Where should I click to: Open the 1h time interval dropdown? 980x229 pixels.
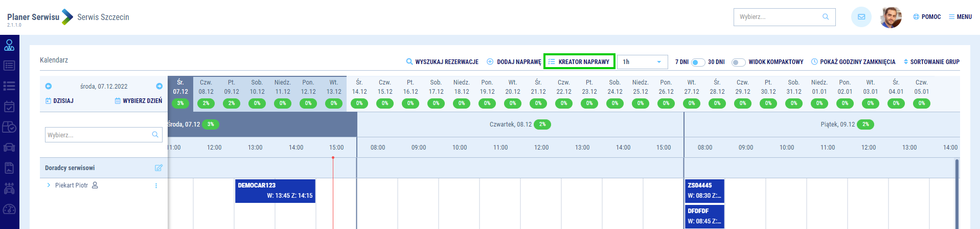[642, 62]
